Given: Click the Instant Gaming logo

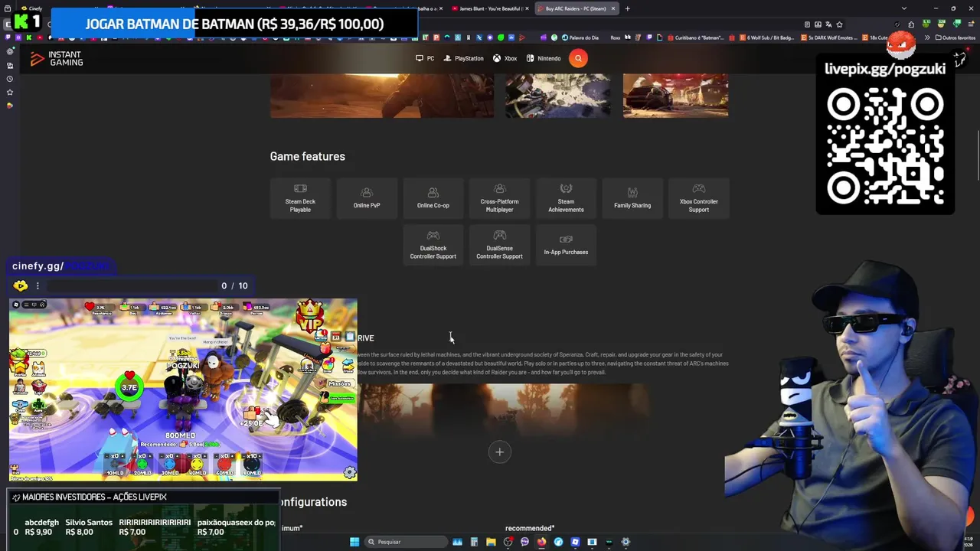Looking at the screenshot, I should pos(57,58).
